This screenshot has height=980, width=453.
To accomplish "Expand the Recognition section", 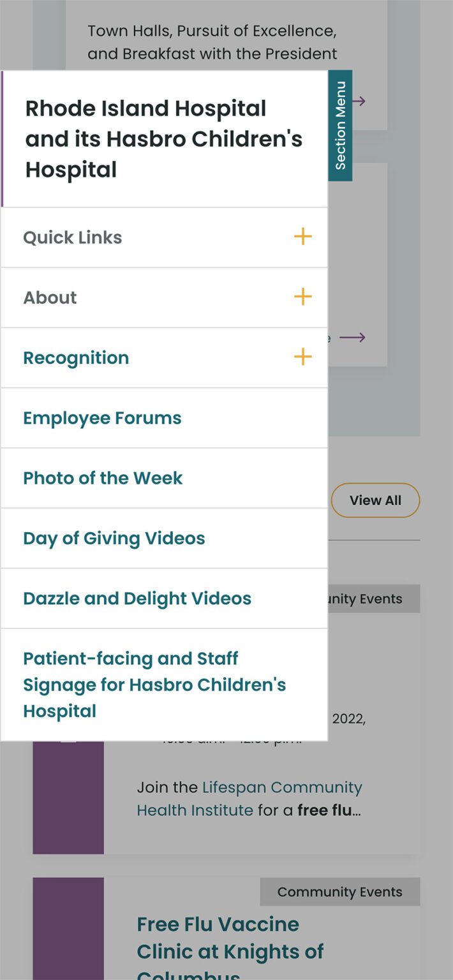I will point(75,357).
